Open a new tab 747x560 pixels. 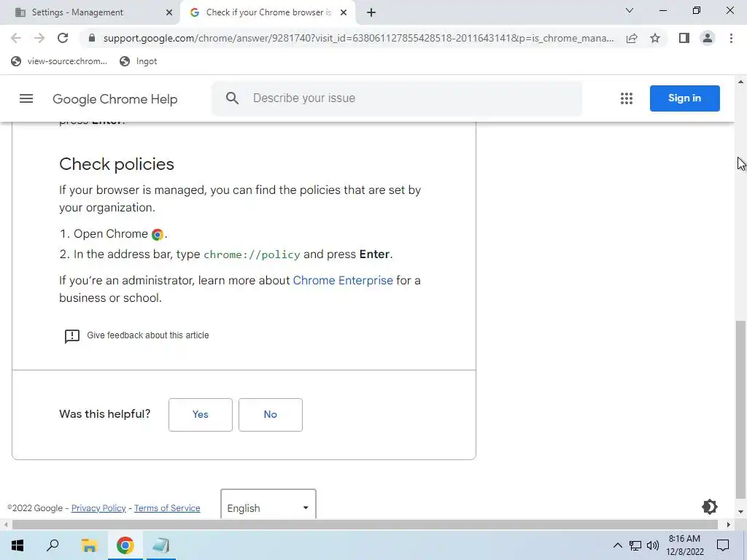click(371, 12)
